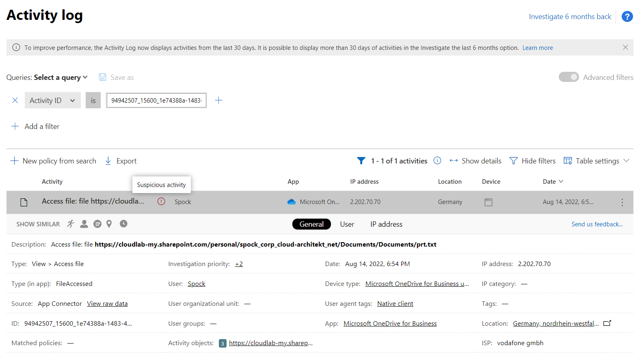
Task: Click the suspicious activity alert icon
Action: click(161, 201)
